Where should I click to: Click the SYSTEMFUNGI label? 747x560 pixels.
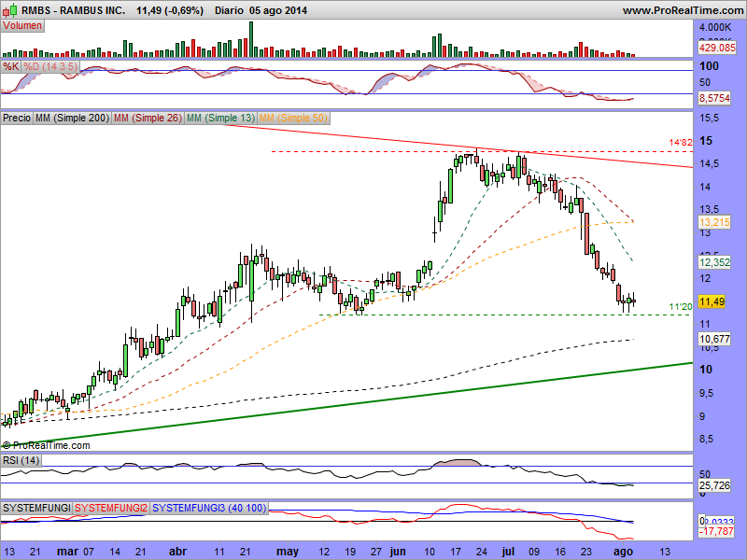pyautogui.click(x=36, y=508)
